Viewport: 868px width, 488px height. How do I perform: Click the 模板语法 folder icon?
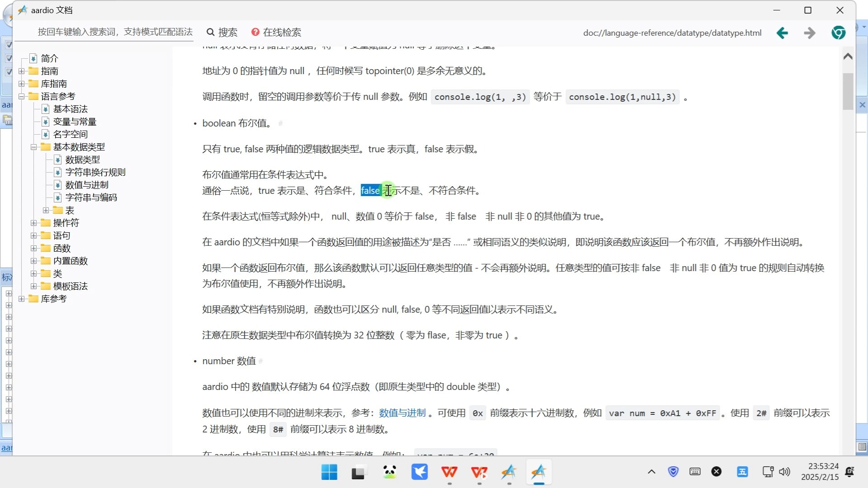click(46, 286)
